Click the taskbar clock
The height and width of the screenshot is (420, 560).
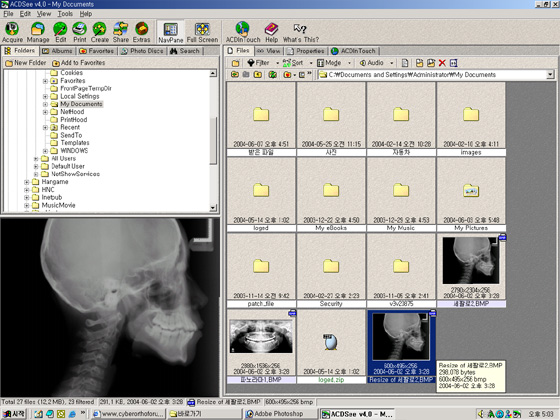(541, 414)
